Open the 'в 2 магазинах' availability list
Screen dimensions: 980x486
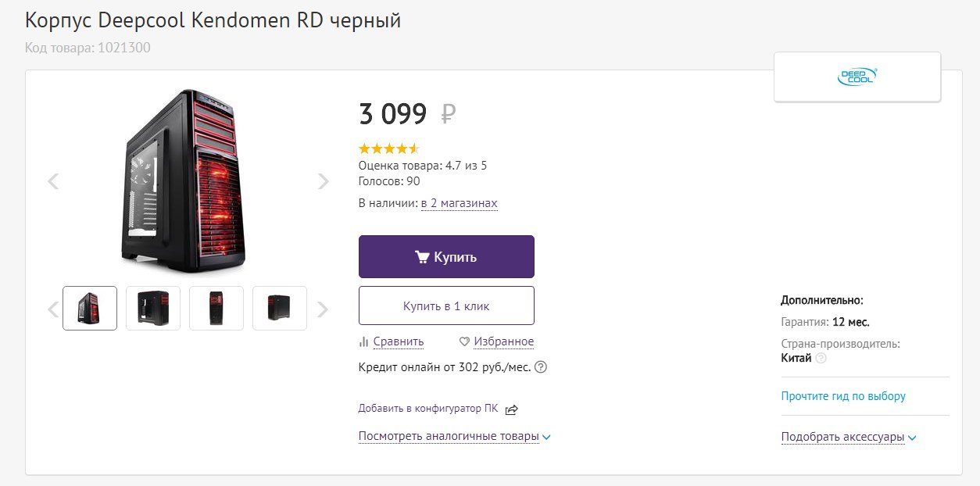(459, 203)
